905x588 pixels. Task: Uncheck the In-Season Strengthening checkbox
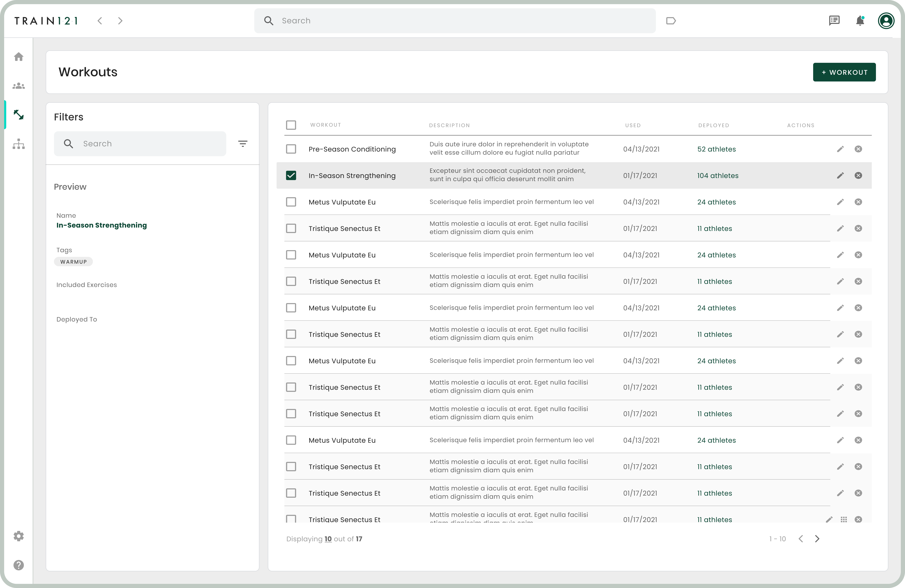pos(291,175)
